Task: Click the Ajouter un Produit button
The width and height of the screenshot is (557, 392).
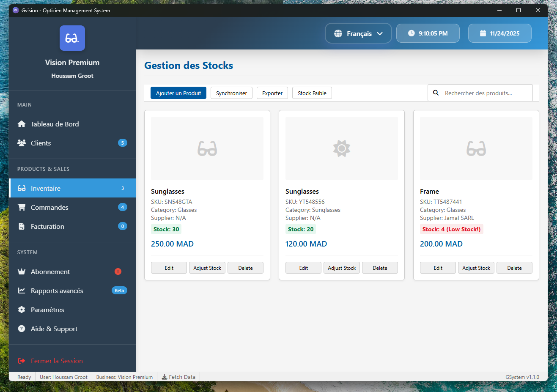Action: tap(178, 93)
